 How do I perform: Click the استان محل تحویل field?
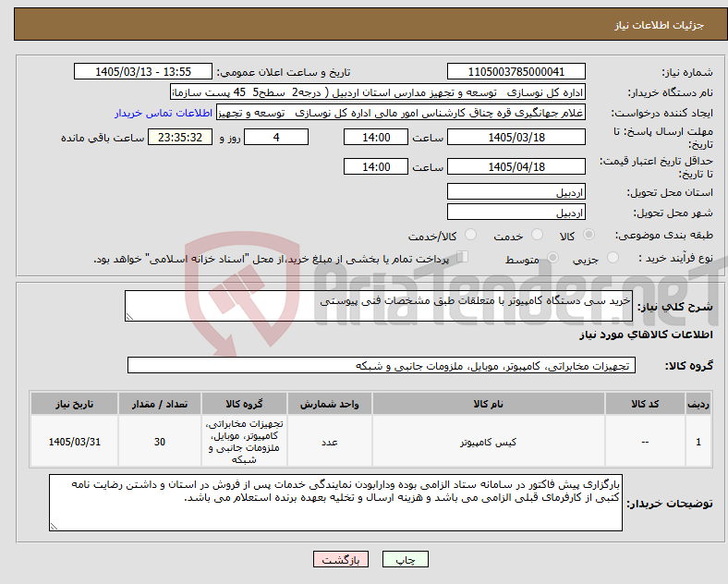[516, 191]
